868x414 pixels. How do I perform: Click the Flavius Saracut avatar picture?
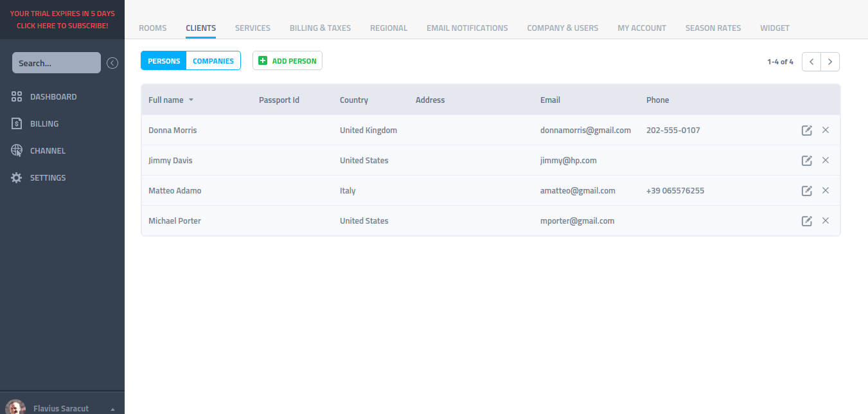[x=15, y=408]
